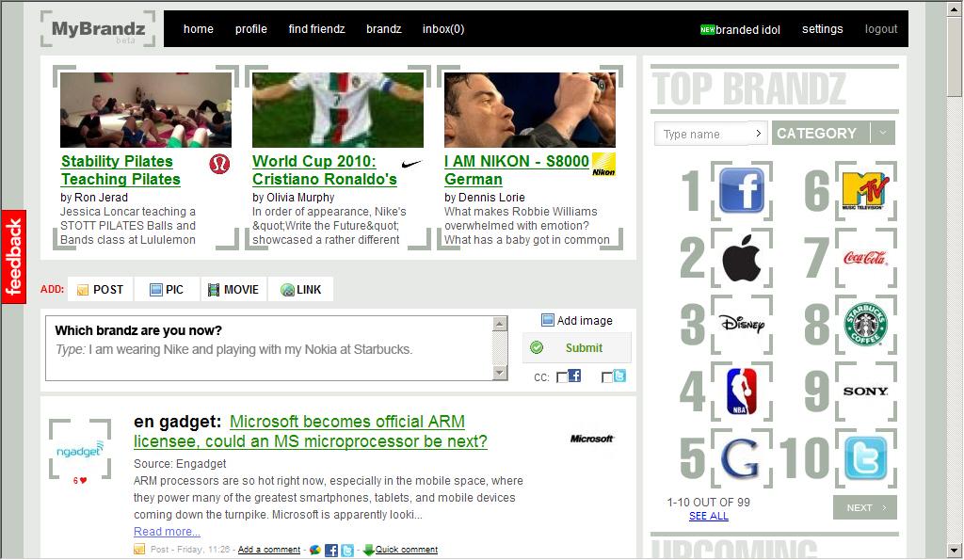The width and height of the screenshot is (964, 560).
Task: Share the post via Facebook icon below the article
Action: coord(330,551)
